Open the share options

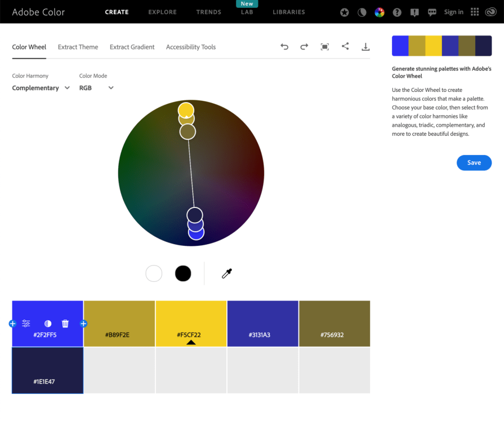(345, 47)
